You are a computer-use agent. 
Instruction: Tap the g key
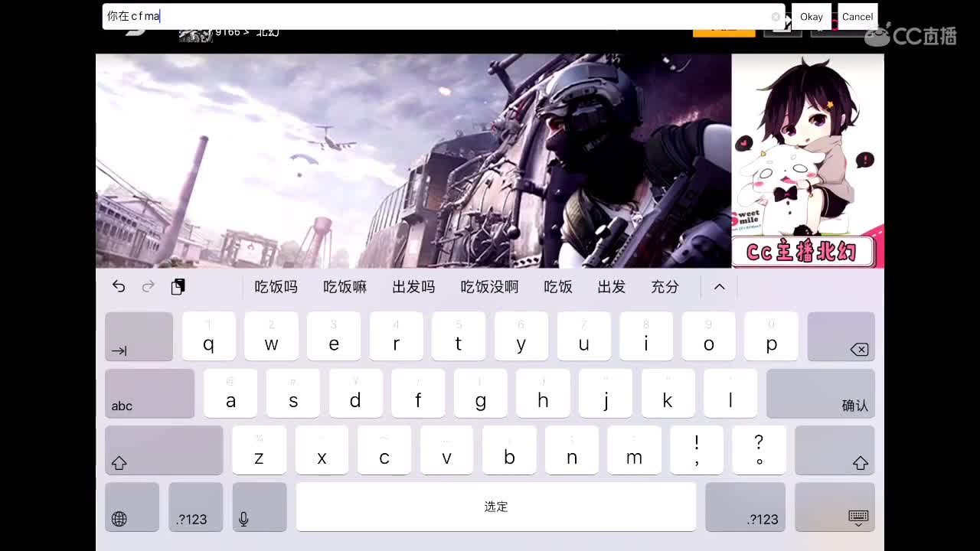(481, 393)
